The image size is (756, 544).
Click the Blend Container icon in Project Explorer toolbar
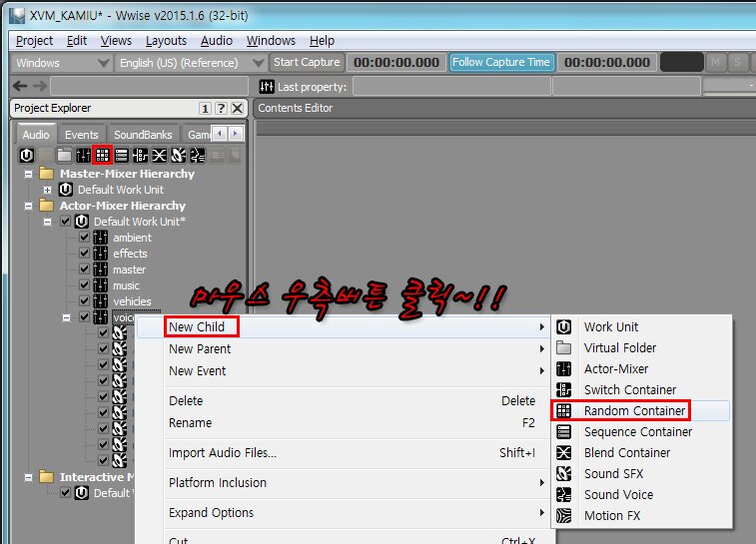tap(159, 155)
